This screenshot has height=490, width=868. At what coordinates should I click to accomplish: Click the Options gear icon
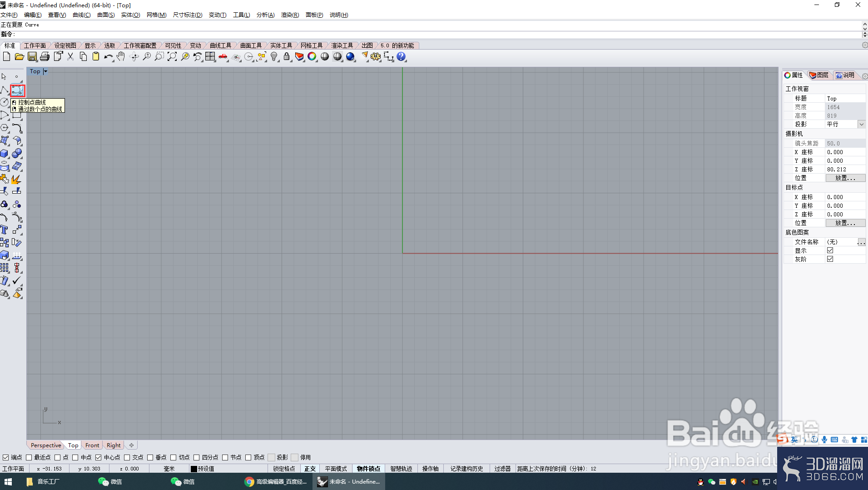376,57
